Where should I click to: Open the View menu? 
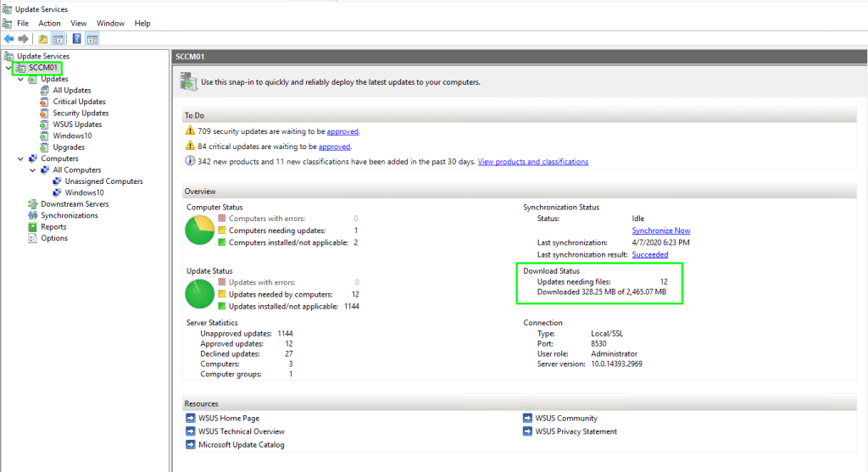79,23
